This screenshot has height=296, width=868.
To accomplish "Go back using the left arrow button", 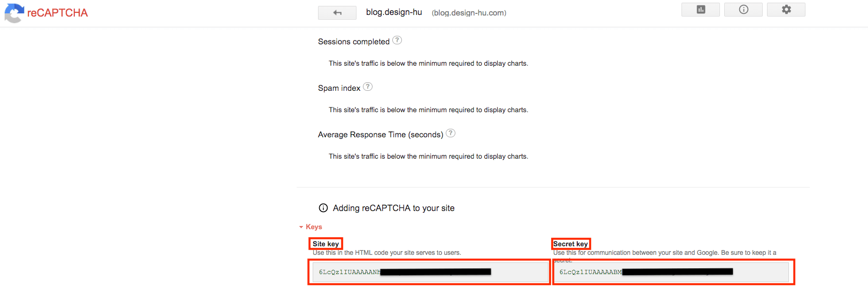I will pos(337,13).
